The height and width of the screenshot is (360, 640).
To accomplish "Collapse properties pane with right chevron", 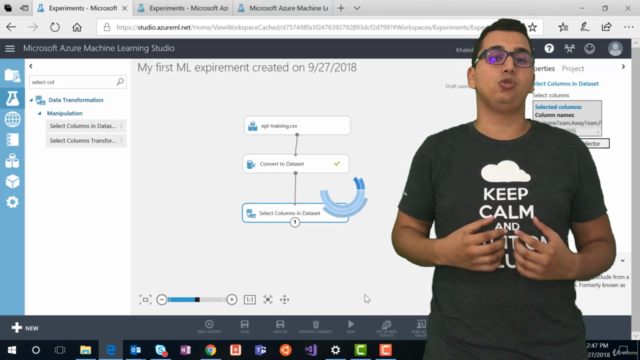I will point(623,67).
